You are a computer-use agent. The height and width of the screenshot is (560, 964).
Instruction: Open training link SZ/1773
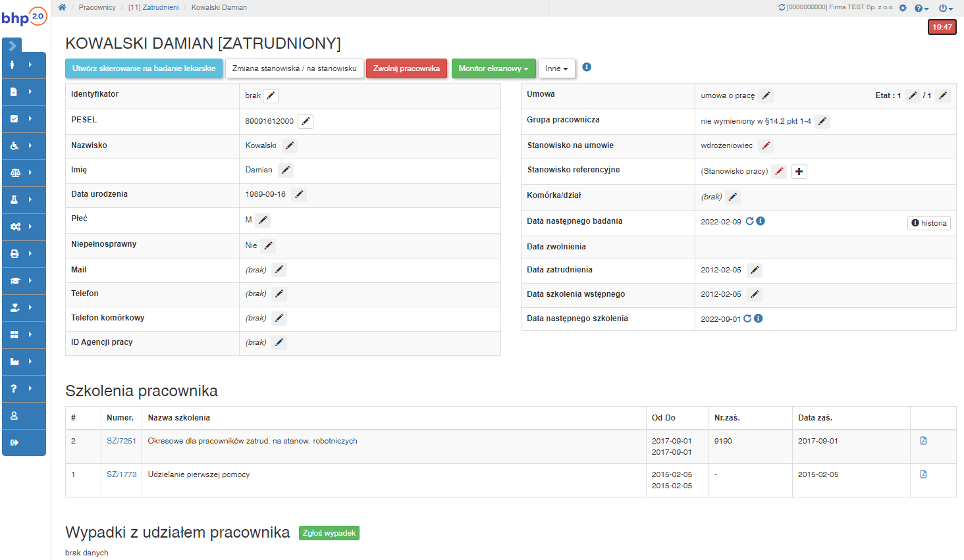(x=122, y=474)
